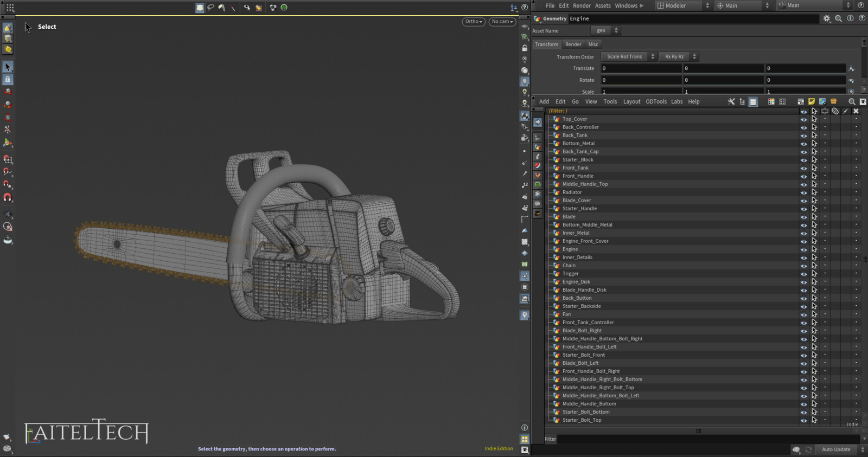Click the Select arrow tool in left toolbar
The height and width of the screenshot is (457, 868).
(8, 67)
